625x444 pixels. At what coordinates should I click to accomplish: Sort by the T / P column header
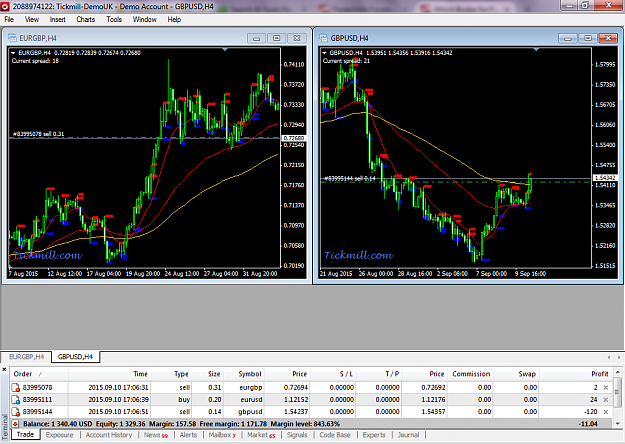click(379, 374)
